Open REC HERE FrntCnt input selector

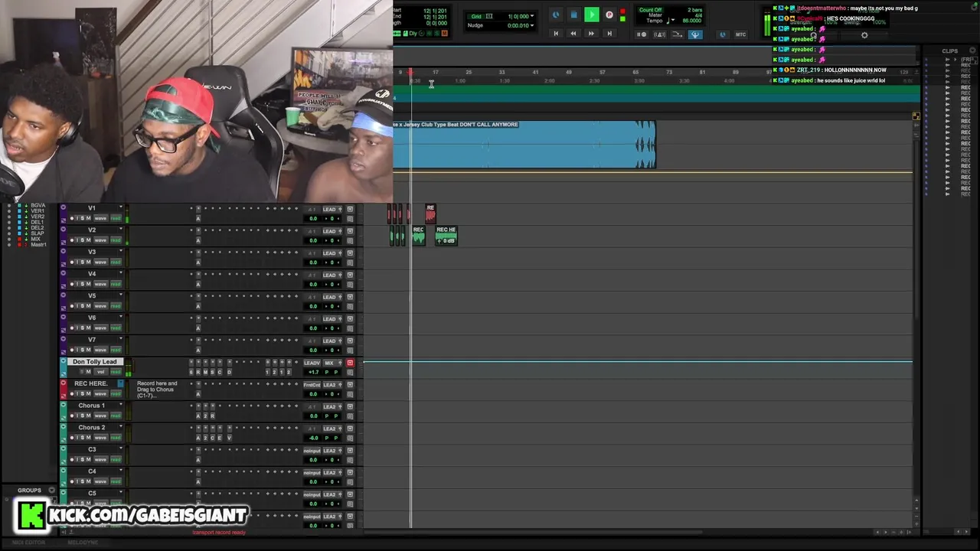coord(312,385)
